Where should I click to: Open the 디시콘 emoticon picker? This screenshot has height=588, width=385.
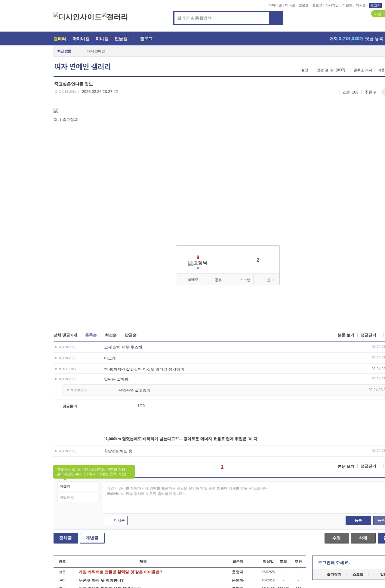point(115,520)
